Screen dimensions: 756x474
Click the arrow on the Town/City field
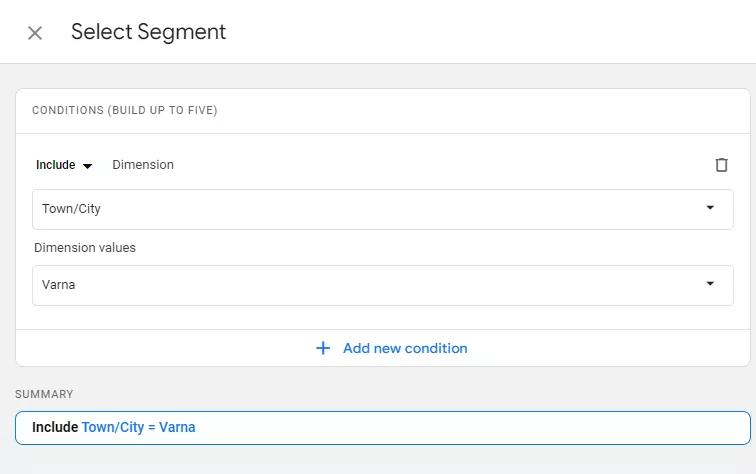pos(710,208)
